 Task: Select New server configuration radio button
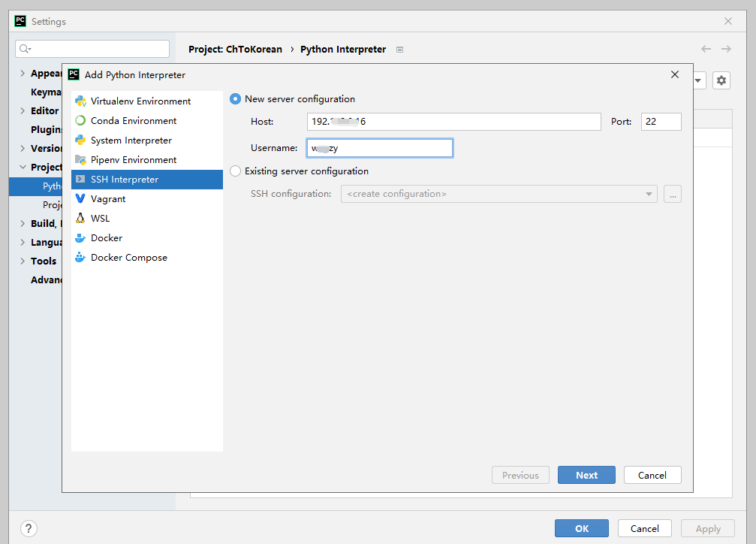pos(235,99)
